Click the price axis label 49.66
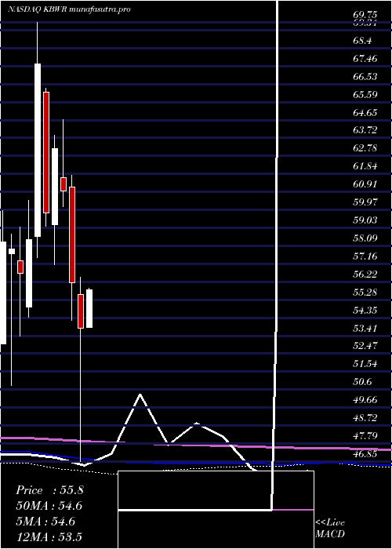Screen dimensions: 392x549 click(x=365, y=400)
